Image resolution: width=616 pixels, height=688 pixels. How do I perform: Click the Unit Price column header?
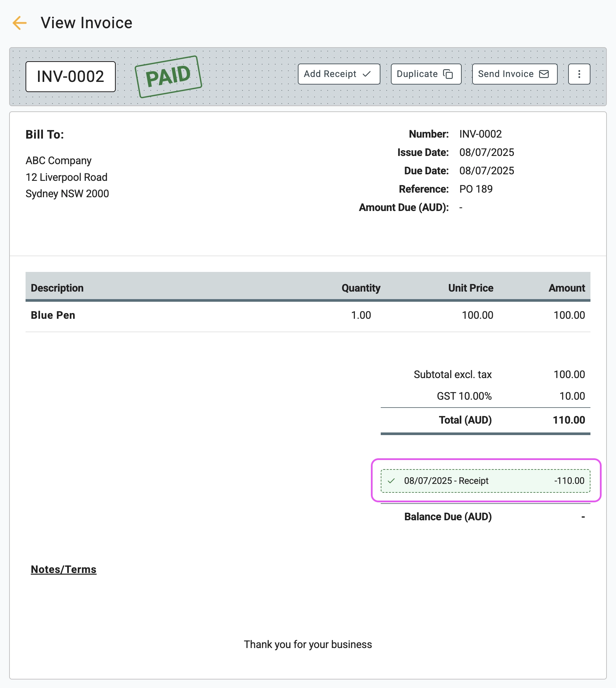(x=471, y=288)
